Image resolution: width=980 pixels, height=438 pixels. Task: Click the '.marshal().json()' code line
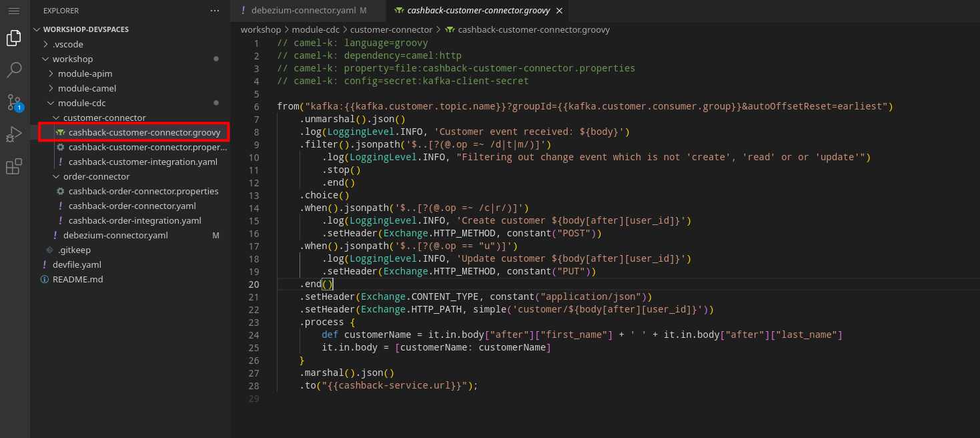pos(347,373)
